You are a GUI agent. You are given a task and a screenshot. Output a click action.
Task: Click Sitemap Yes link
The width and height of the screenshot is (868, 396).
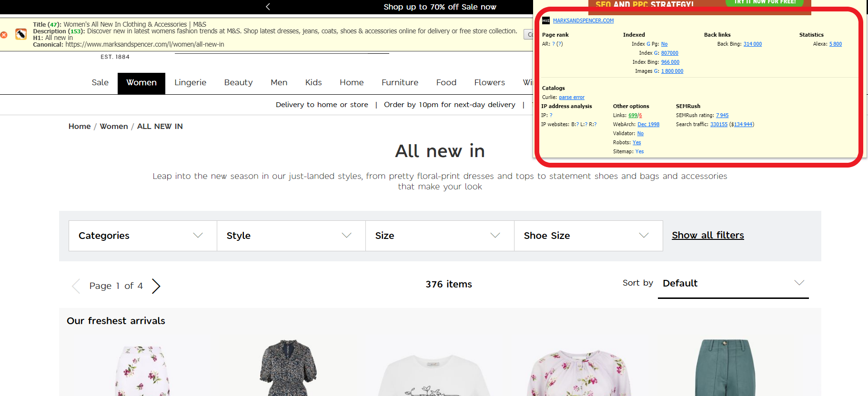point(639,151)
